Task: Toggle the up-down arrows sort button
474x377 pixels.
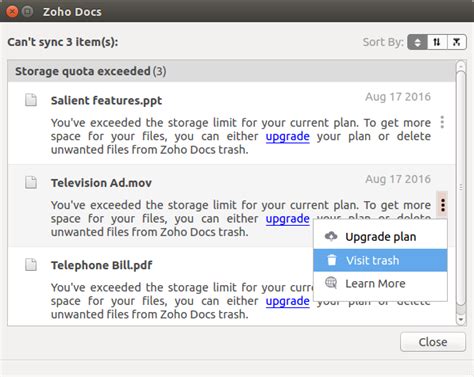Action: [437, 42]
